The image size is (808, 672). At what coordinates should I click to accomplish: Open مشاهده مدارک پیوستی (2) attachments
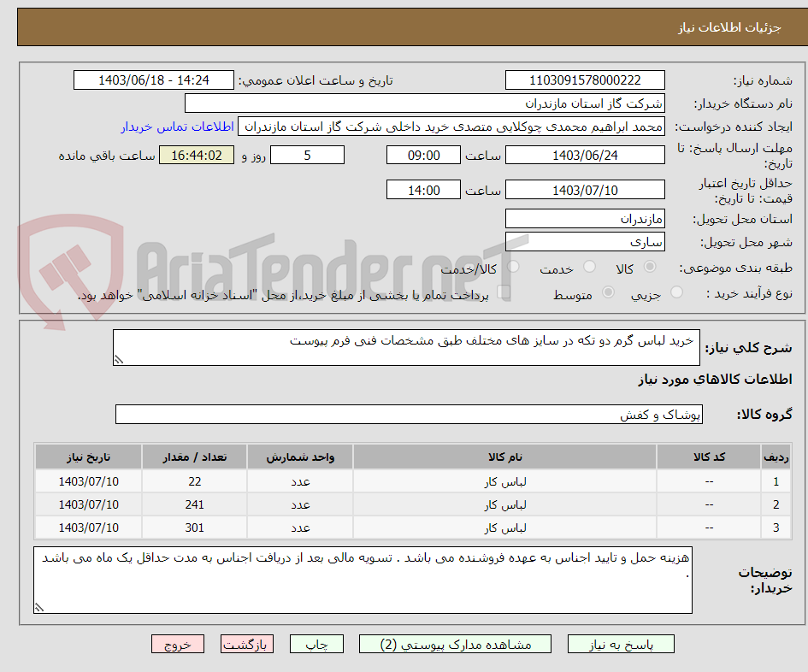pyautogui.click(x=455, y=644)
